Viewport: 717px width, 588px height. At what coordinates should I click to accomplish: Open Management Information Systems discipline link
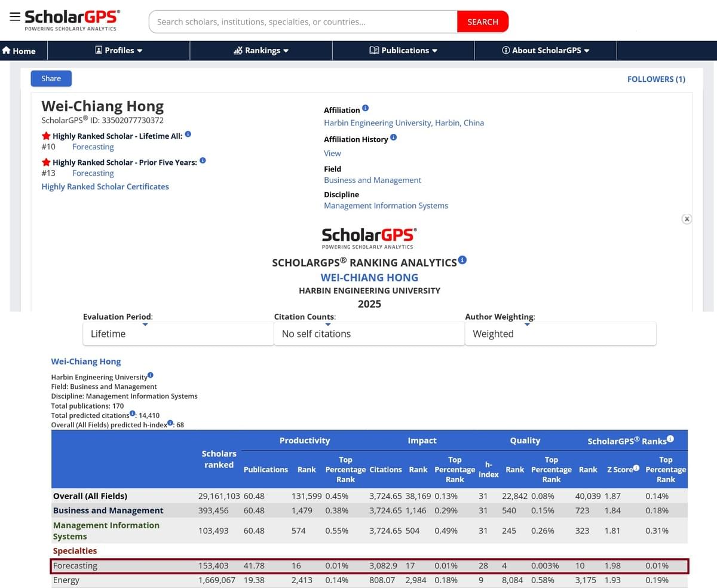386,206
